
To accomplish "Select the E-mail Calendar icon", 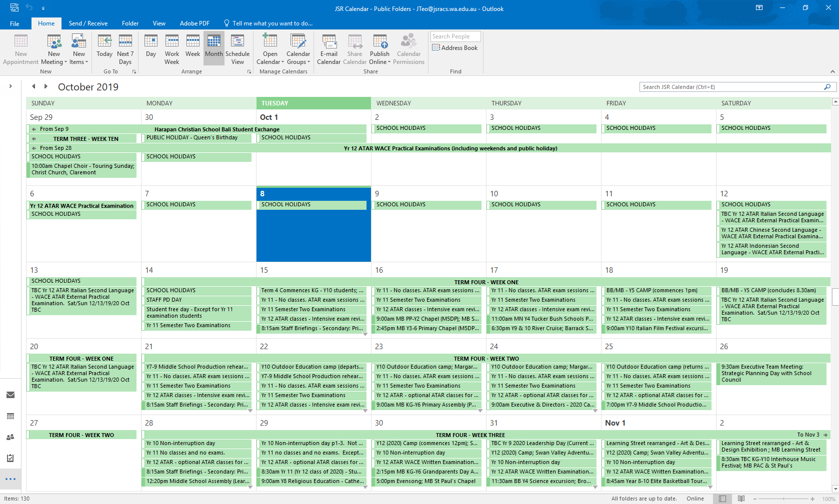I will click(329, 48).
